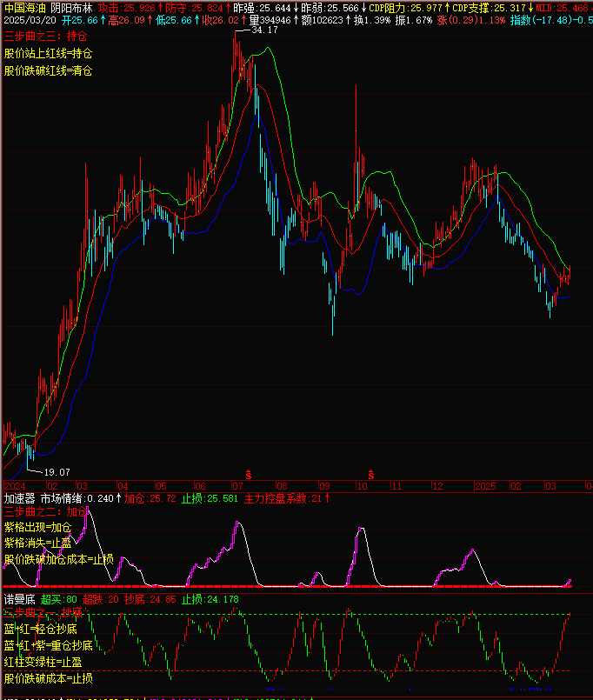Click the turnover amount 额102623
Image resolution: width=593 pixels, height=700 pixels.
(323, 20)
